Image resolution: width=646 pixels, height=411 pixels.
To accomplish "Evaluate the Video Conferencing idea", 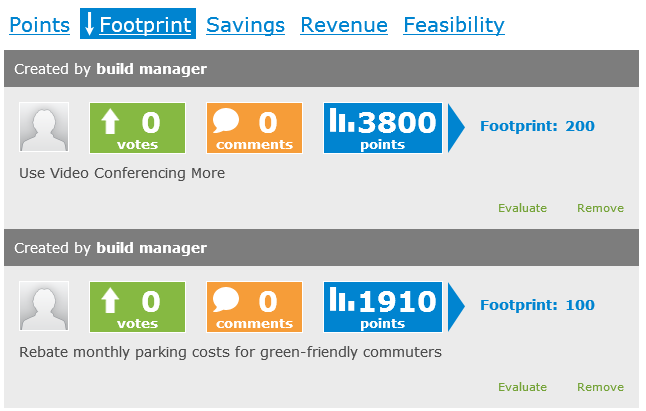I will click(522, 208).
